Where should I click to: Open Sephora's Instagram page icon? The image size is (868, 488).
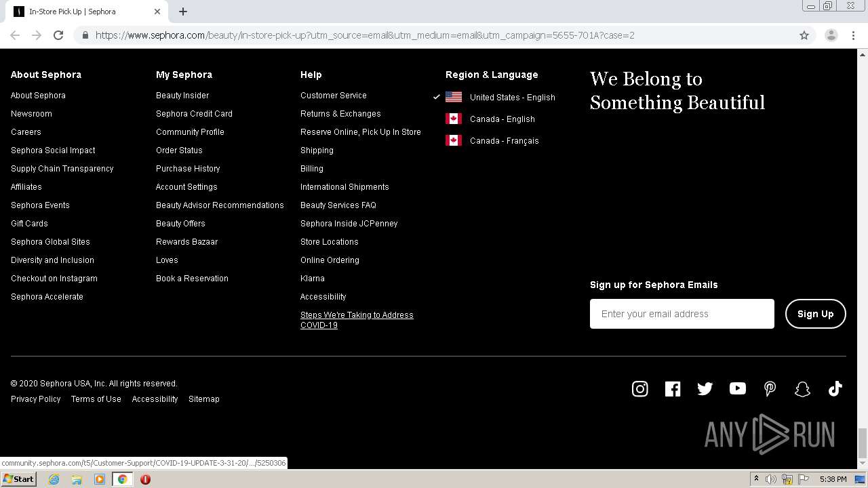tap(640, 388)
